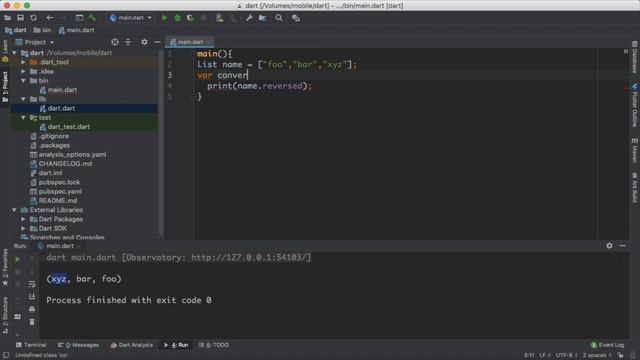Open the Messages tool window tab
The image size is (640, 360).
[78, 345]
